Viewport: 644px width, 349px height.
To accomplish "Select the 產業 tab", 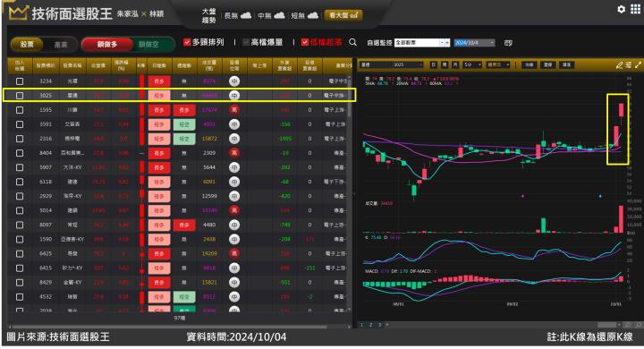I will click(x=61, y=45).
